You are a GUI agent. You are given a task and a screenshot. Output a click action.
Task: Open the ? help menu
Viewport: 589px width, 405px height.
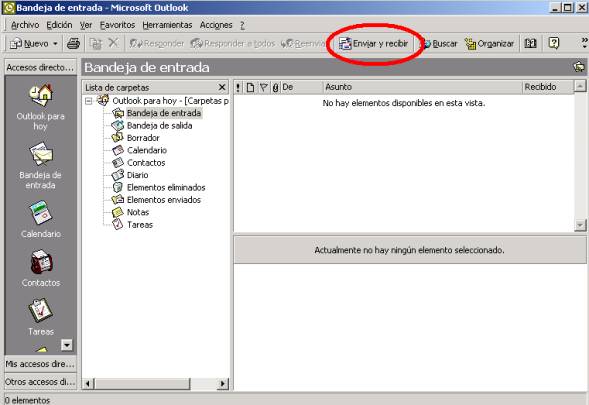click(x=242, y=25)
